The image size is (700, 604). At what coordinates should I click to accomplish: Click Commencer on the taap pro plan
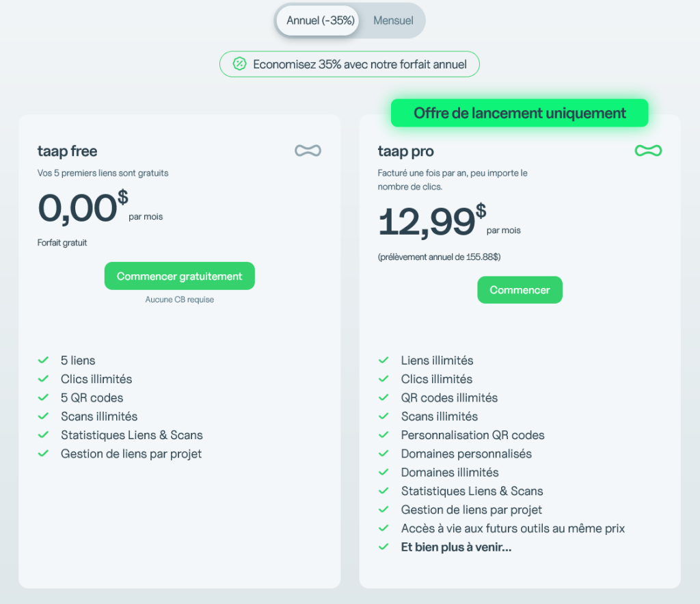520,289
